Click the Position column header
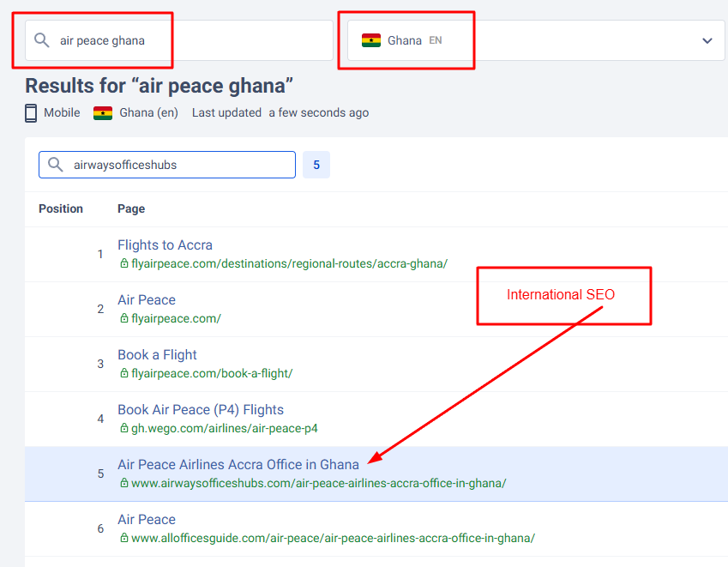Screen dimensions: 728x567 coord(61,208)
